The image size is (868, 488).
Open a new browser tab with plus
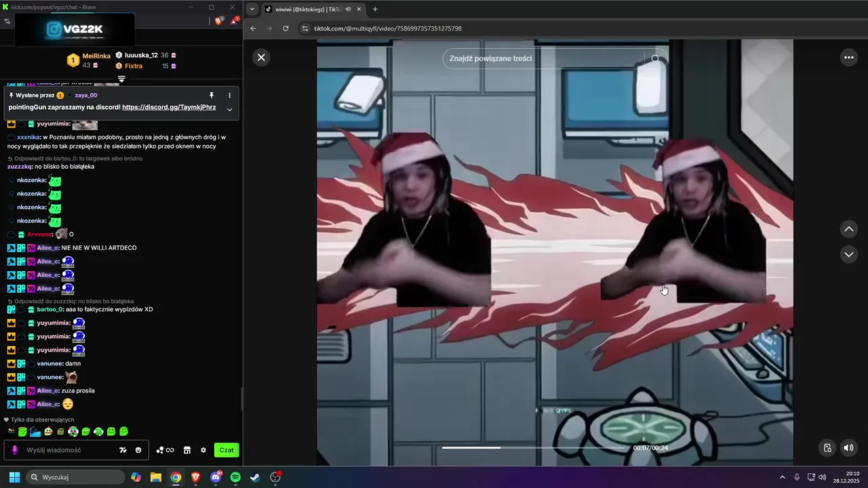click(375, 9)
